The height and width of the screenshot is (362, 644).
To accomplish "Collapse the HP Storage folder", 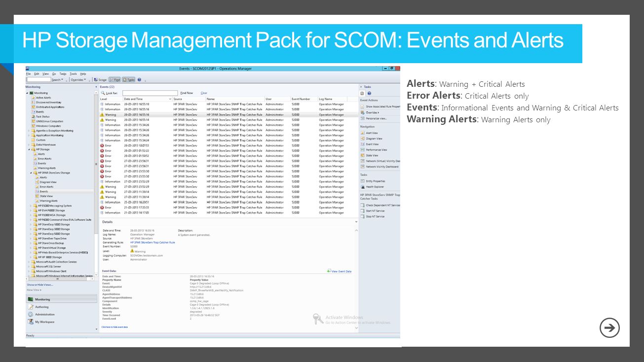I will [30, 149].
